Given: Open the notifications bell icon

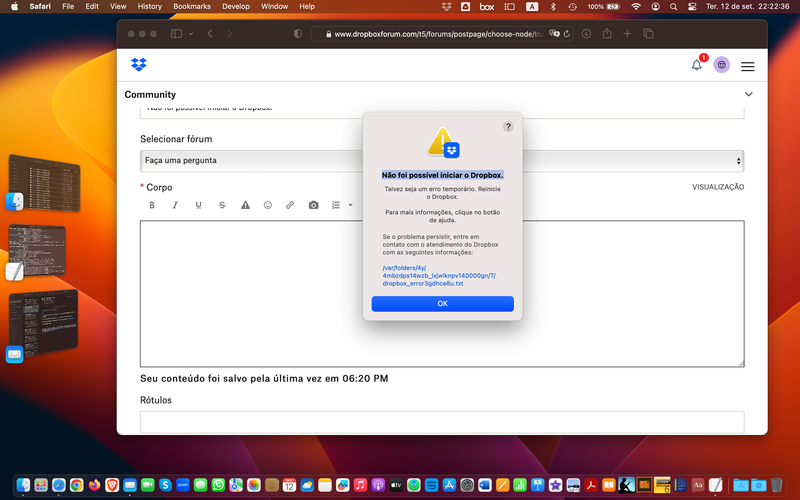Looking at the screenshot, I should click(697, 65).
